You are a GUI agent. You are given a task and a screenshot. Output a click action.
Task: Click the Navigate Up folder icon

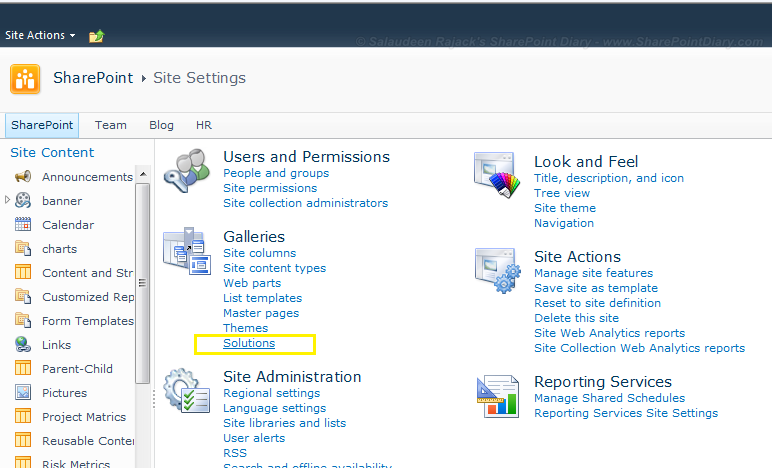[x=96, y=36]
